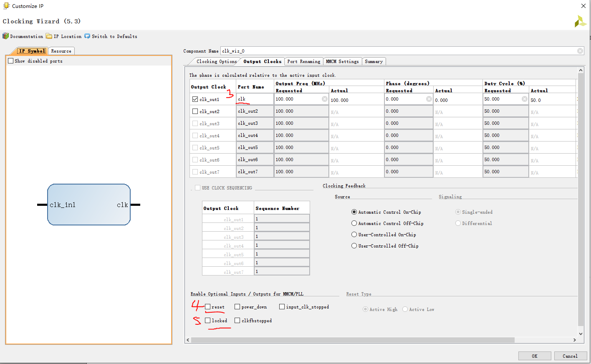
Task: Click the horizontal scrollbar left arrow
Action: click(x=188, y=340)
